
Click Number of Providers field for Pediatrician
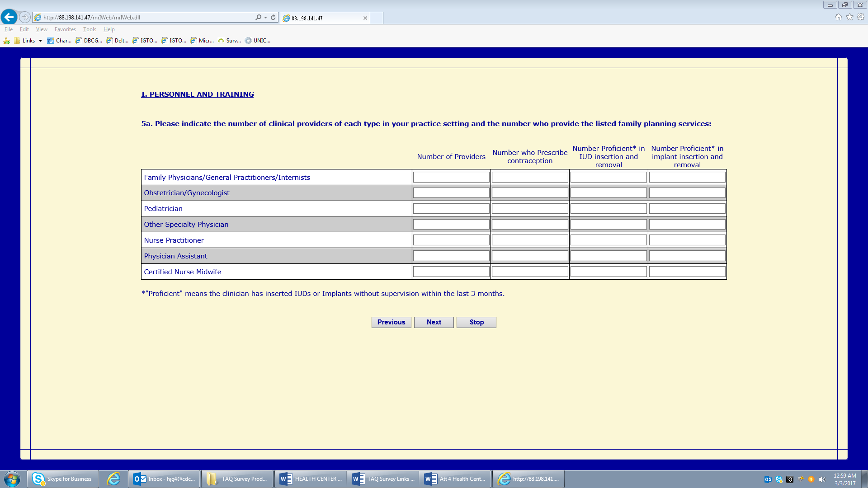click(x=451, y=209)
